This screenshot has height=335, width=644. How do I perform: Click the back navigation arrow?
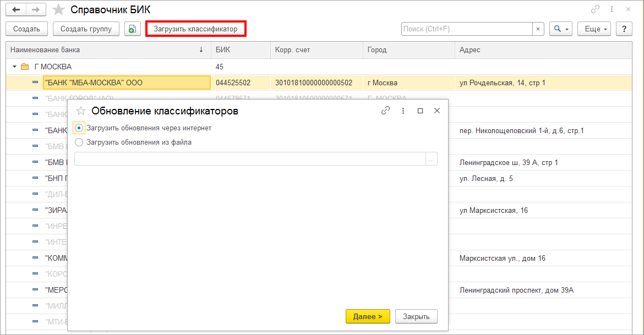point(16,10)
